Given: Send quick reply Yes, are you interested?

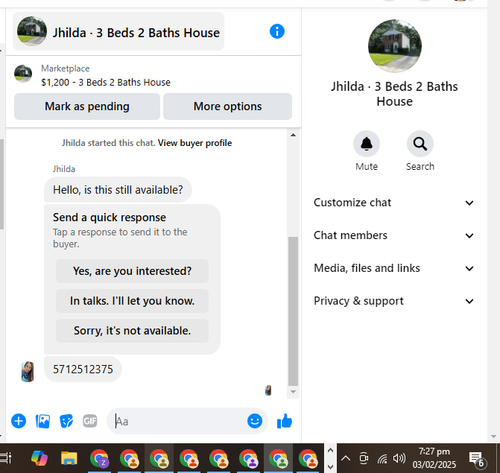Looking at the screenshot, I should click(132, 271).
